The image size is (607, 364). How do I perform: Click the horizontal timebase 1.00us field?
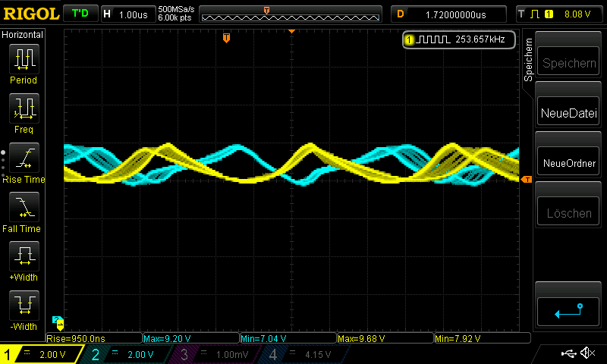coord(128,14)
